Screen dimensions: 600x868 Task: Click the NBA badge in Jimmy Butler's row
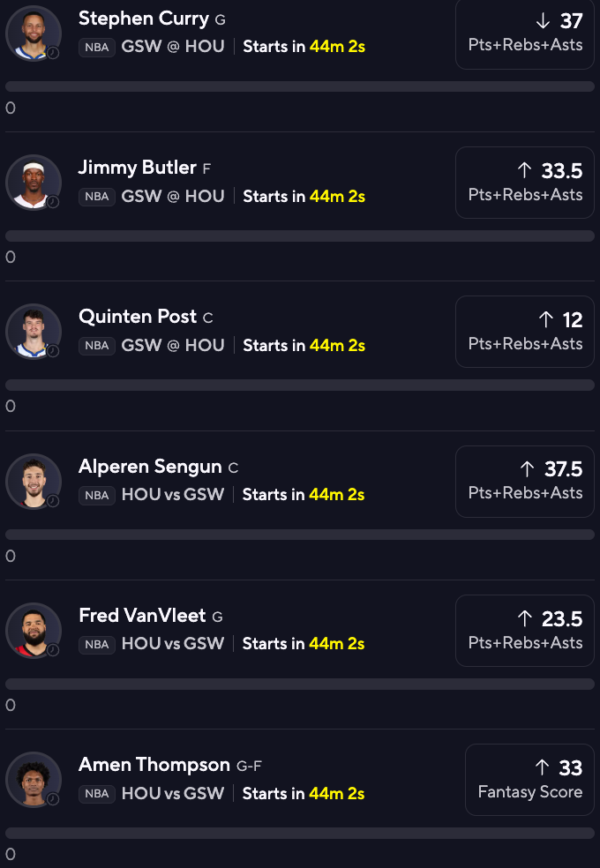97,197
